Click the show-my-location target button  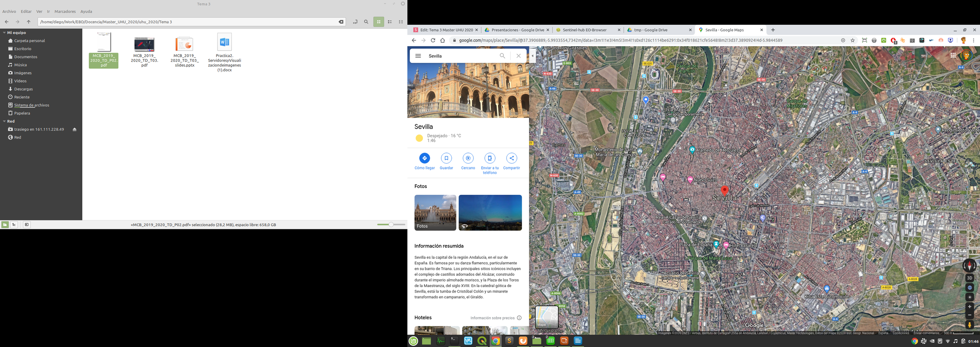[x=969, y=297]
